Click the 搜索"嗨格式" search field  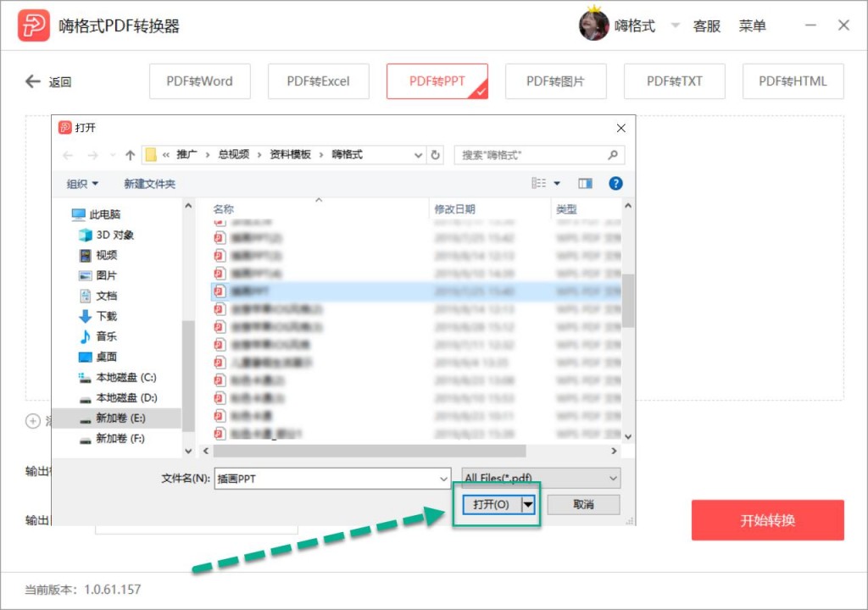click(539, 155)
